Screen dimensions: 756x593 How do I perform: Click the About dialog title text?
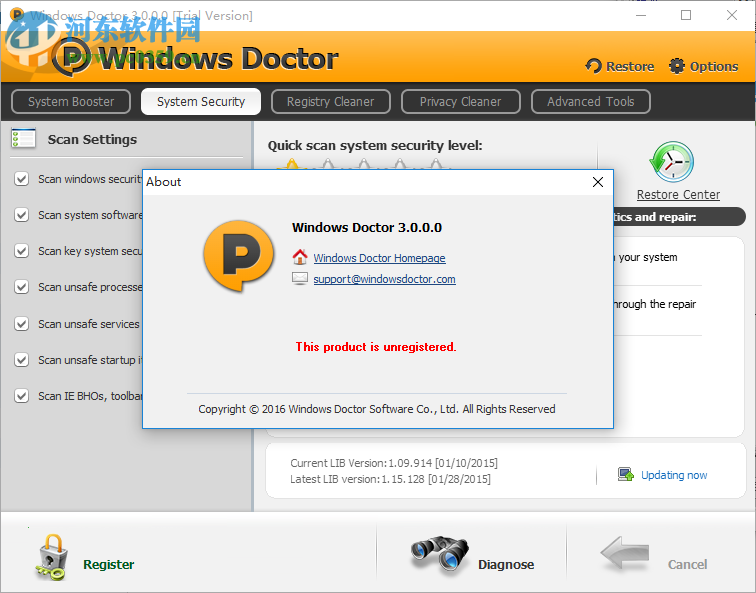[x=163, y=182]
